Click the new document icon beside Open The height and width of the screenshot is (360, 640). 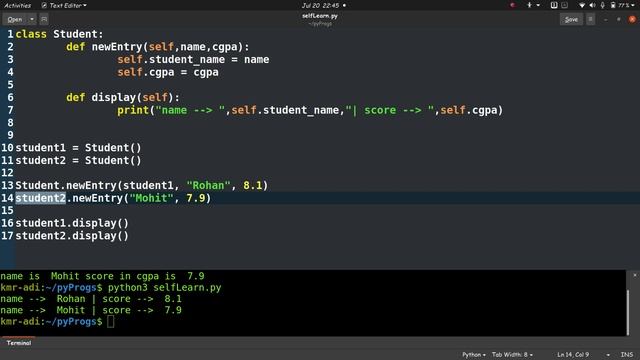pos(44,19)
